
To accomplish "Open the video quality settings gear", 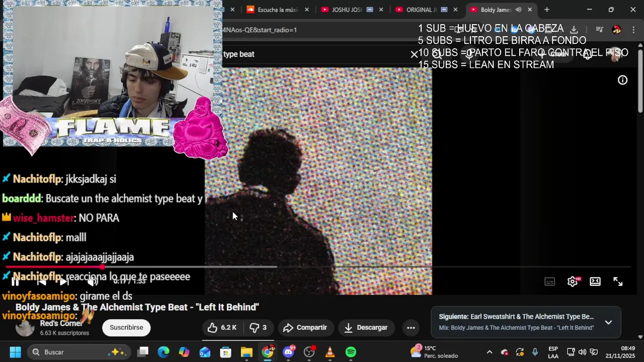I will click(x=573, y=282).
